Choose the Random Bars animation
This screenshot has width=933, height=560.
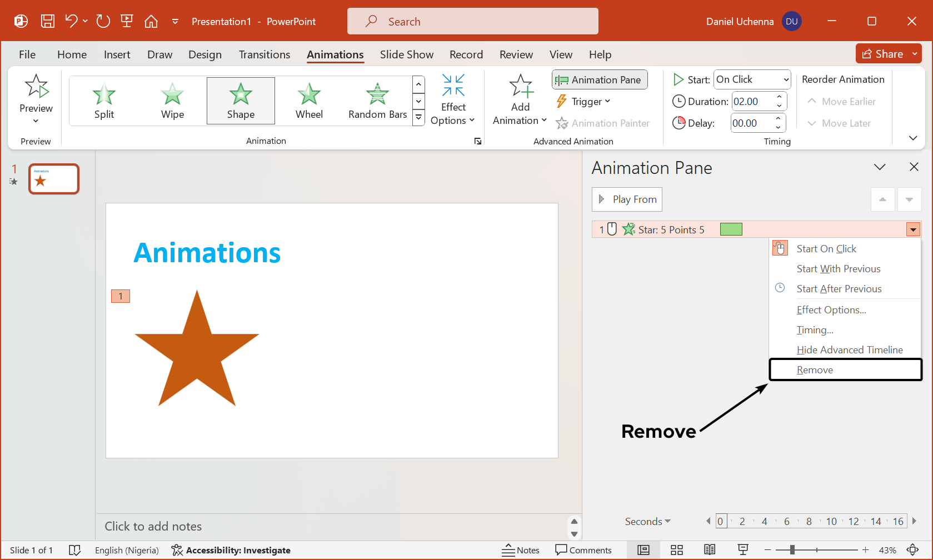tap(377, 101)
